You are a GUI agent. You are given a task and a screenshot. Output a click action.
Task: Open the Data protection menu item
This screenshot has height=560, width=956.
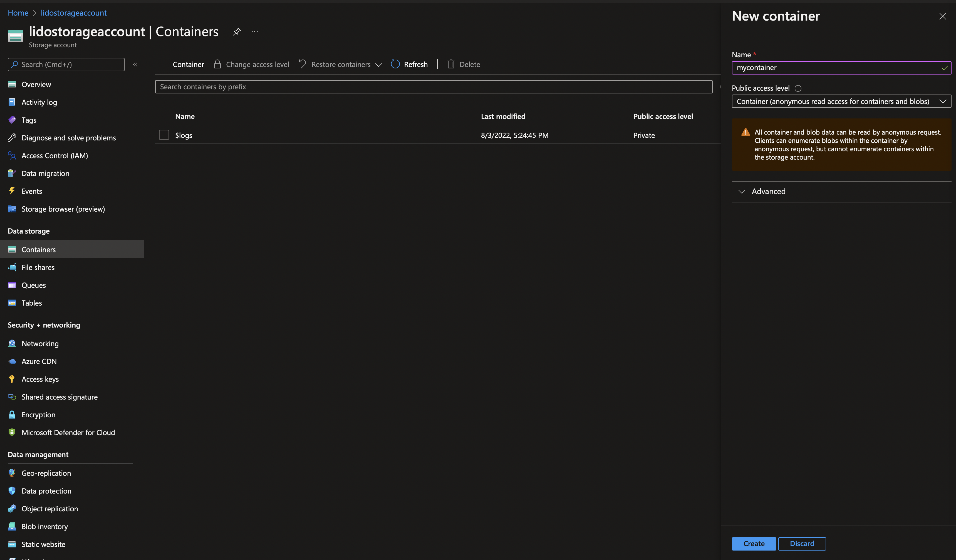[x=72, y=490]
